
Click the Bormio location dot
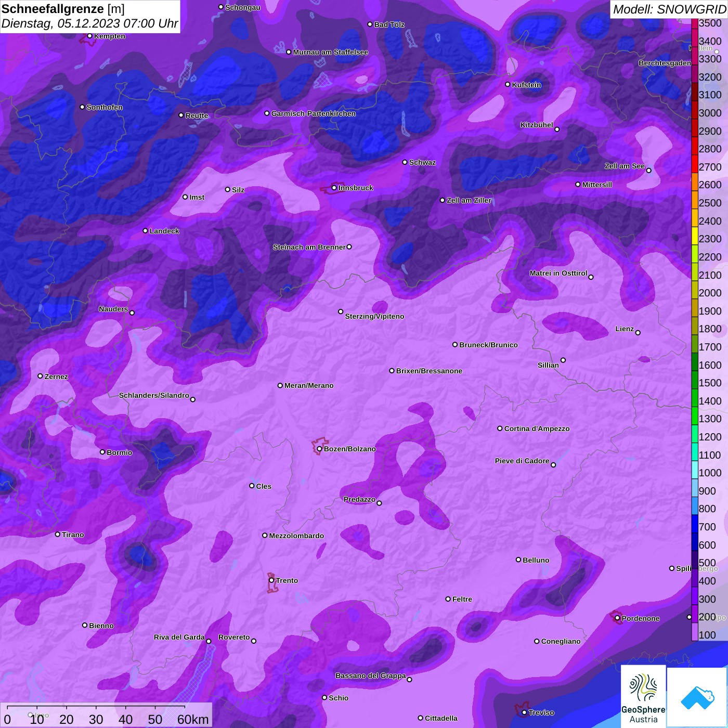coord(102,452)
